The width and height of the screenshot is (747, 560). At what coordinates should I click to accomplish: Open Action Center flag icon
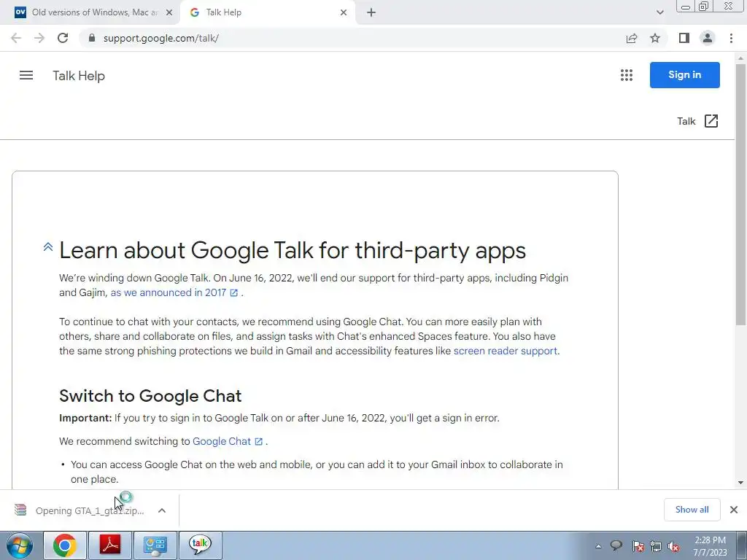(x=638, y=546)
